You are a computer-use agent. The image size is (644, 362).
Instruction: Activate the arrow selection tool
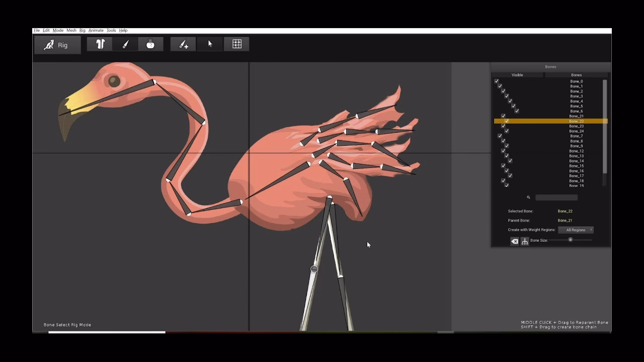(x=209, y=44)
